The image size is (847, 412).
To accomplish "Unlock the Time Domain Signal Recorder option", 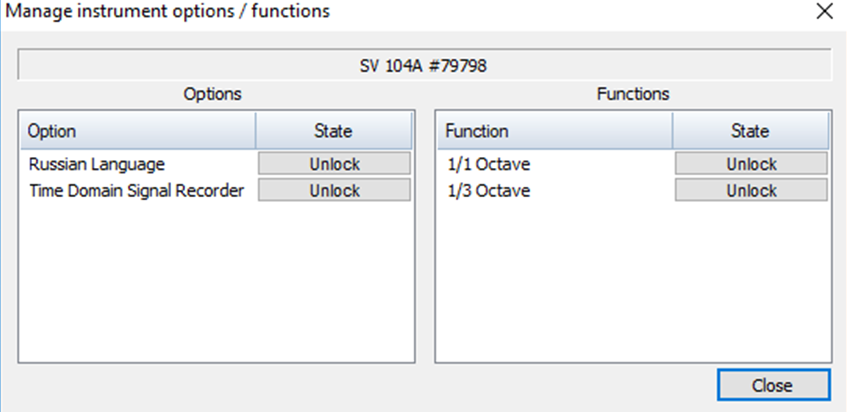I will point(334,190).
